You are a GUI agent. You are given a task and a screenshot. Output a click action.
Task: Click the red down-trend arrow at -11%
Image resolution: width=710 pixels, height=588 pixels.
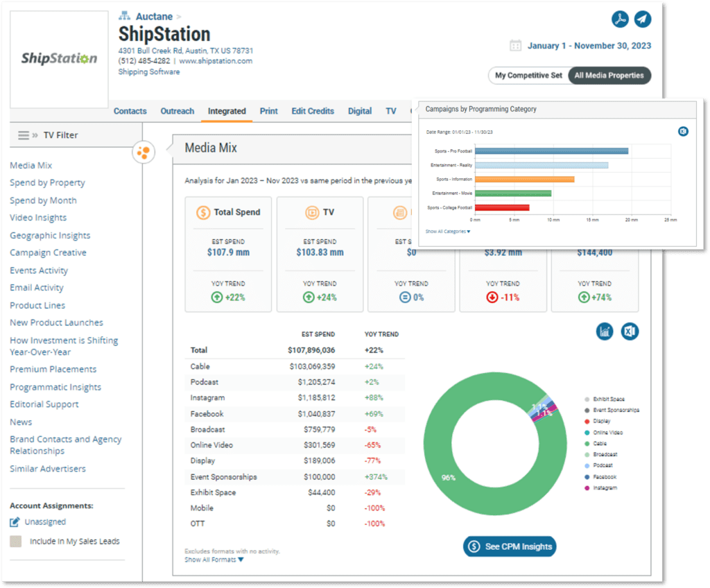[492, 297]
